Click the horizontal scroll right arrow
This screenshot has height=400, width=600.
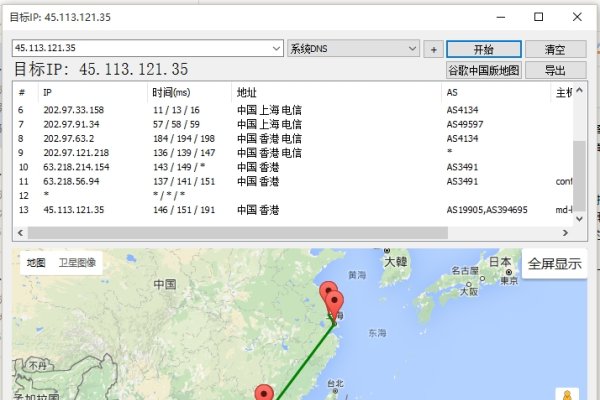(565, 232)
